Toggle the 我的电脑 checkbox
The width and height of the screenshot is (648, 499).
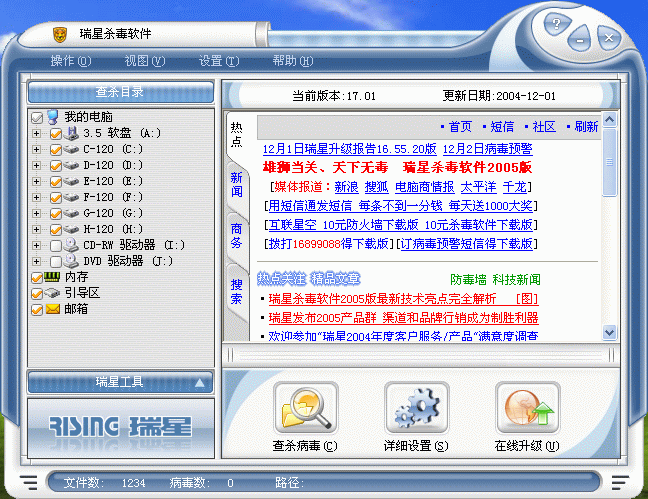[37, 118]
